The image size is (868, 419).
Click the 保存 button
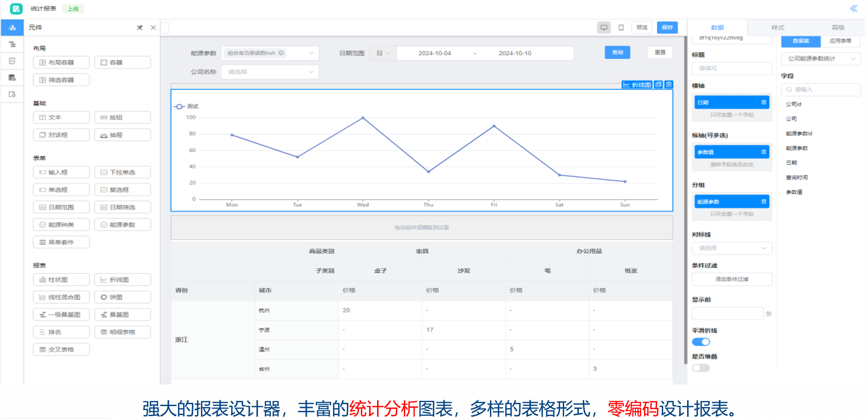(x=668, y=28)
